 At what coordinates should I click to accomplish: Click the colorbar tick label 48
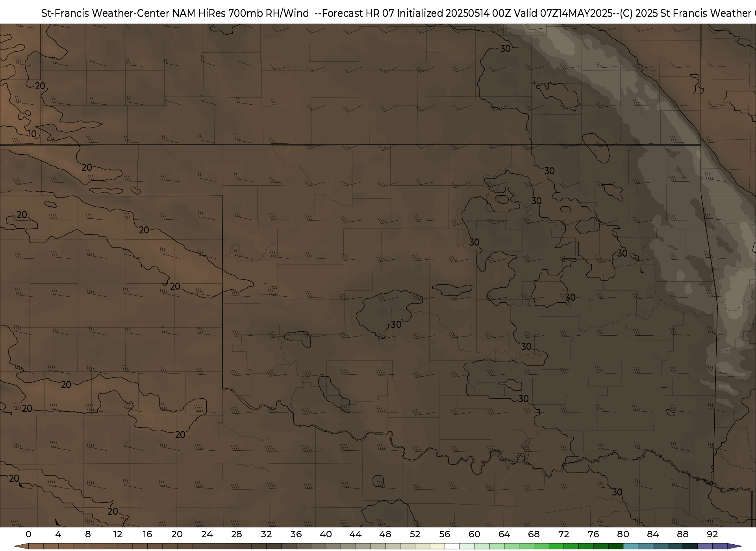click(385, 534)
